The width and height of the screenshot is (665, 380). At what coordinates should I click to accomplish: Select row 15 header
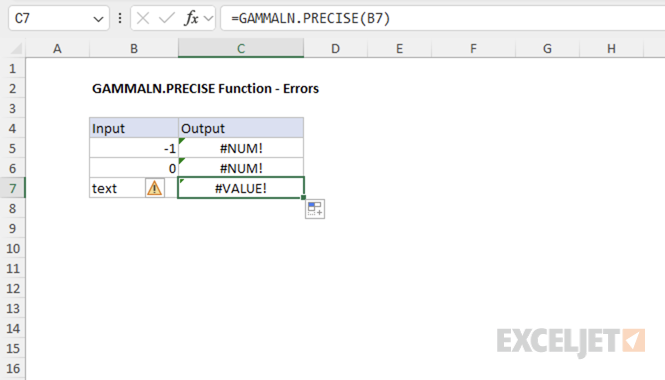[13, 348]
